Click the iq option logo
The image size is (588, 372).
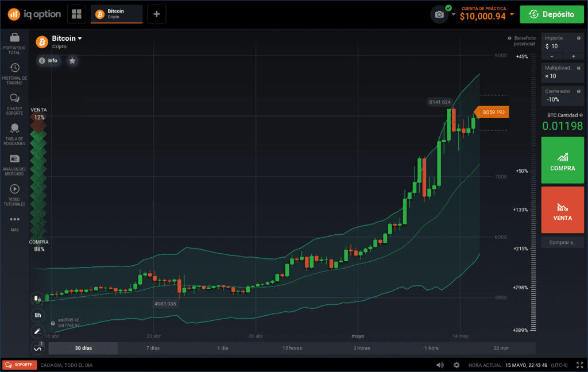[34, 14]
